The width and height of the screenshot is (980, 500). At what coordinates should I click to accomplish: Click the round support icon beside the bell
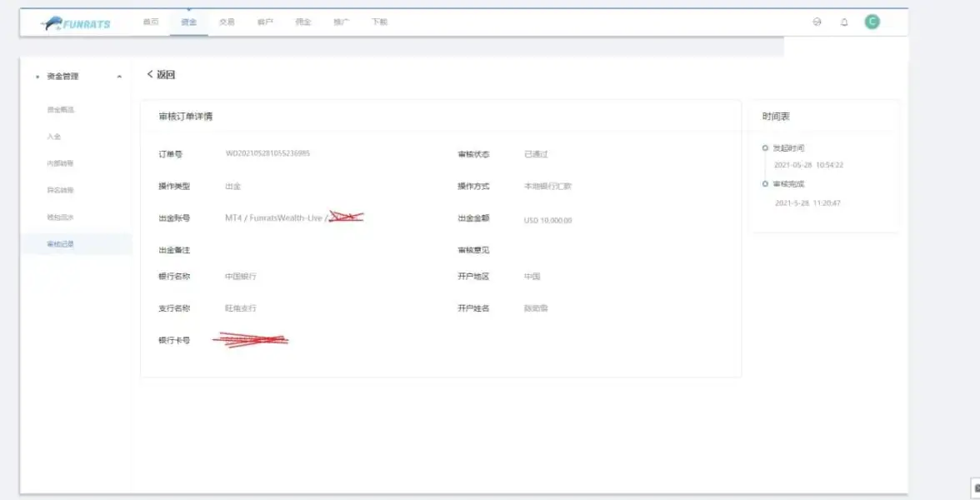(x=817, y=22)
